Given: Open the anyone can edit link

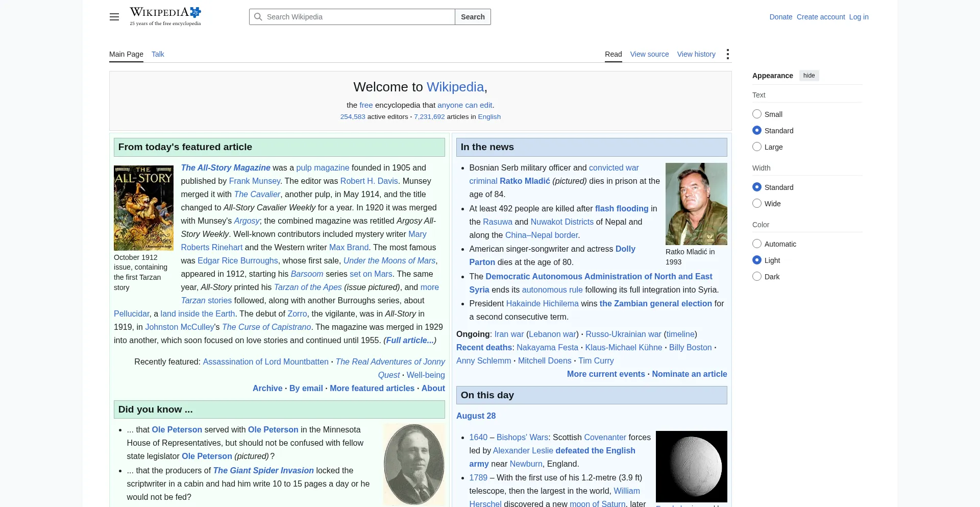Looking at the screenshot, I should (x=464, y=105).
